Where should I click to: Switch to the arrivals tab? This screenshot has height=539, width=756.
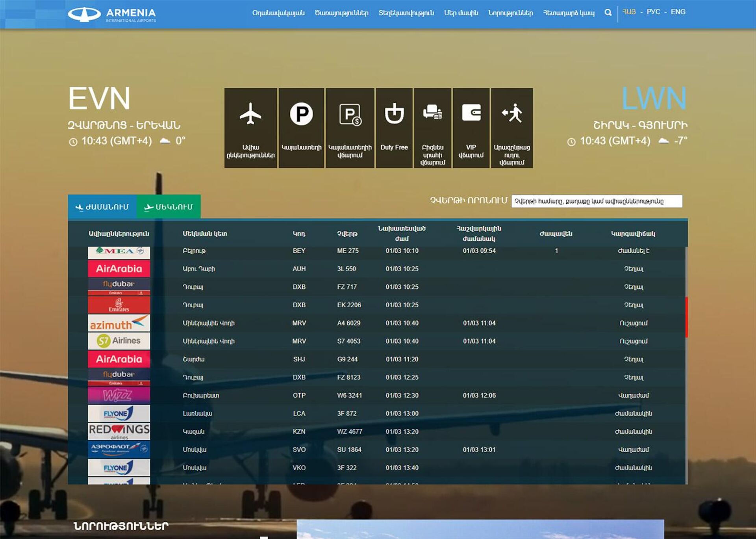pos(102,207)
